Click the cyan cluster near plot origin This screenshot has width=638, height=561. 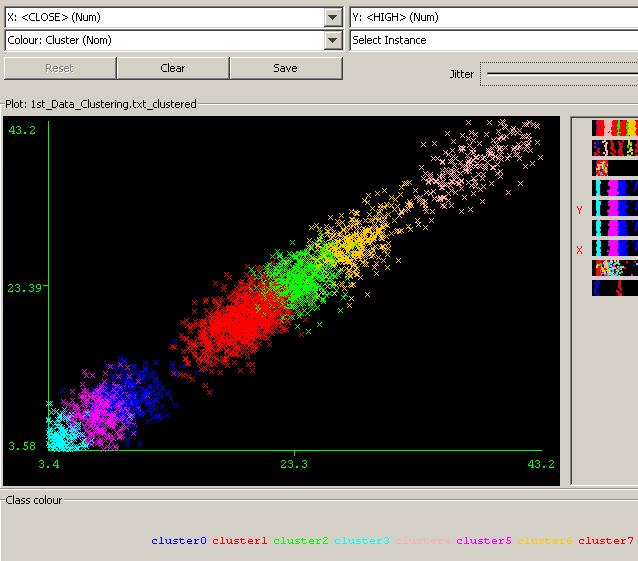pos(61,435)
